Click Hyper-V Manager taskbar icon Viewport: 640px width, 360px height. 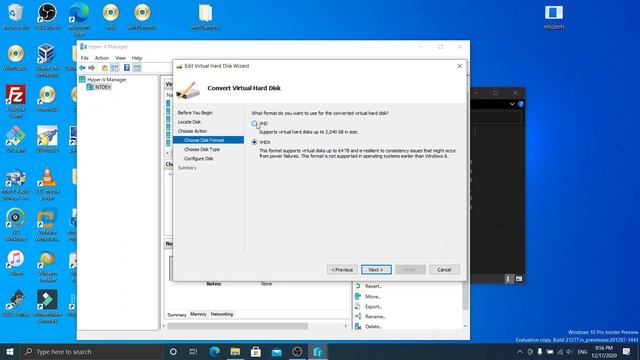coord(318,351)
